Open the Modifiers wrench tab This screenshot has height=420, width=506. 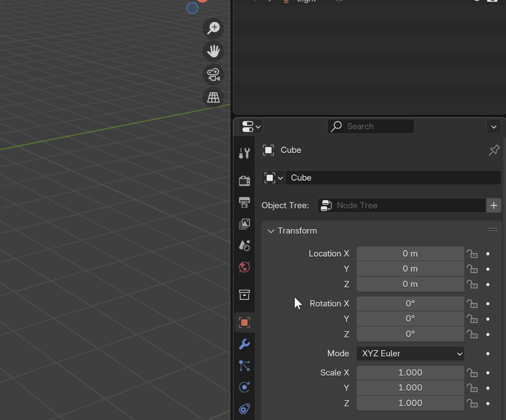coord(244,344)
